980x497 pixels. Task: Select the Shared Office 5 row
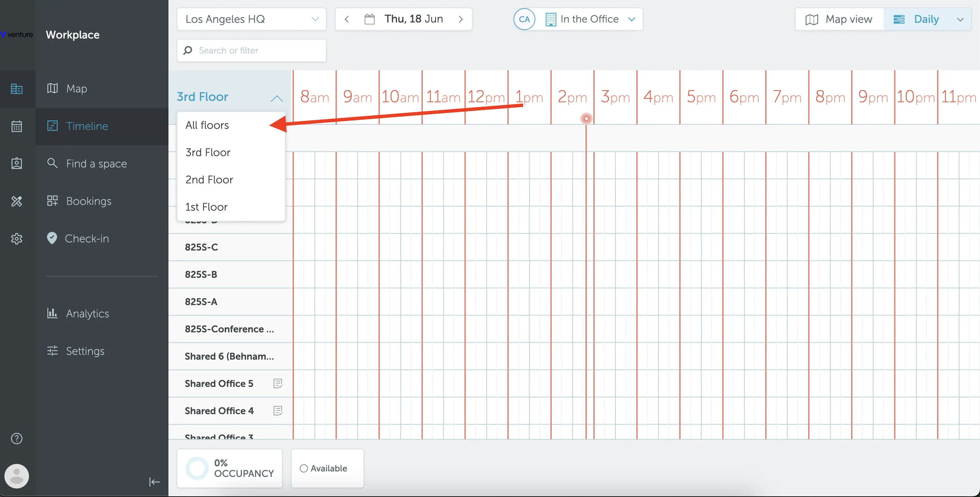[231, 383]
